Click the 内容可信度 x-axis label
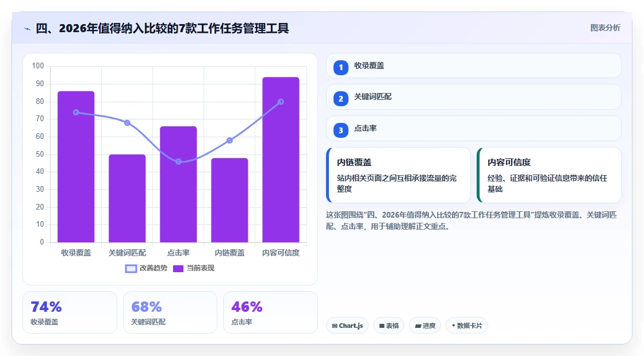This screenshot has width=644, height=356. (281, 253)
